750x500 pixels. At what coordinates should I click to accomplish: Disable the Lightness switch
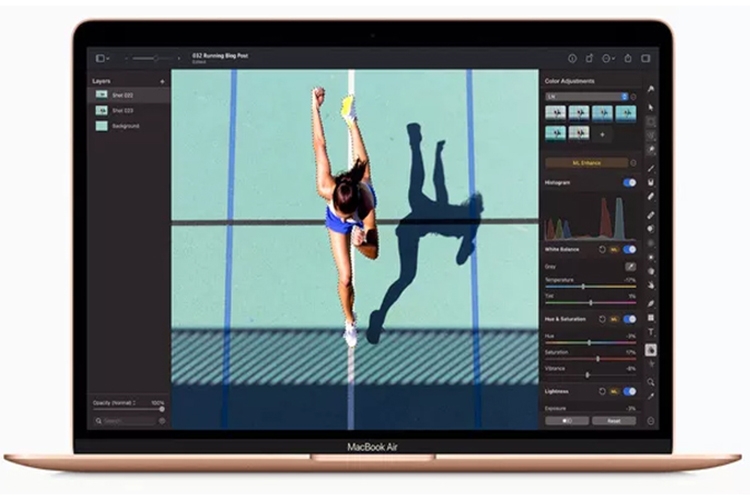coord(629,391)
